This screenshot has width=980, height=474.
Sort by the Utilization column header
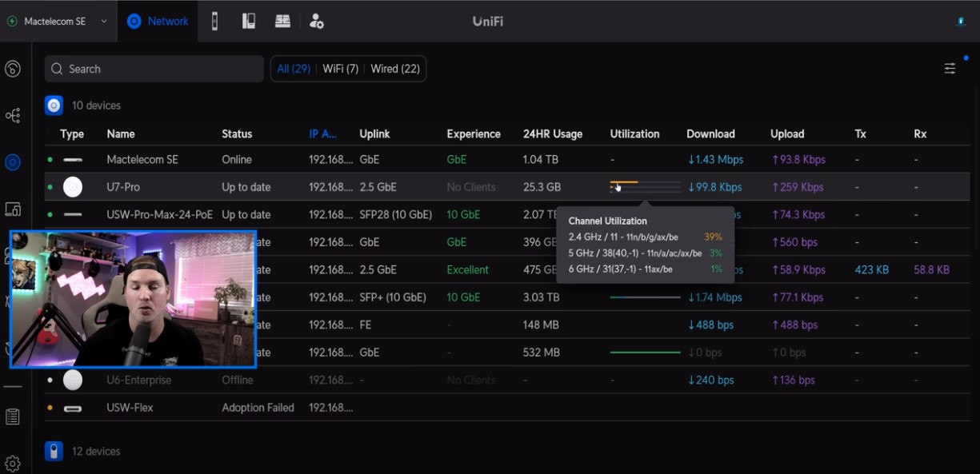point(635,134)
